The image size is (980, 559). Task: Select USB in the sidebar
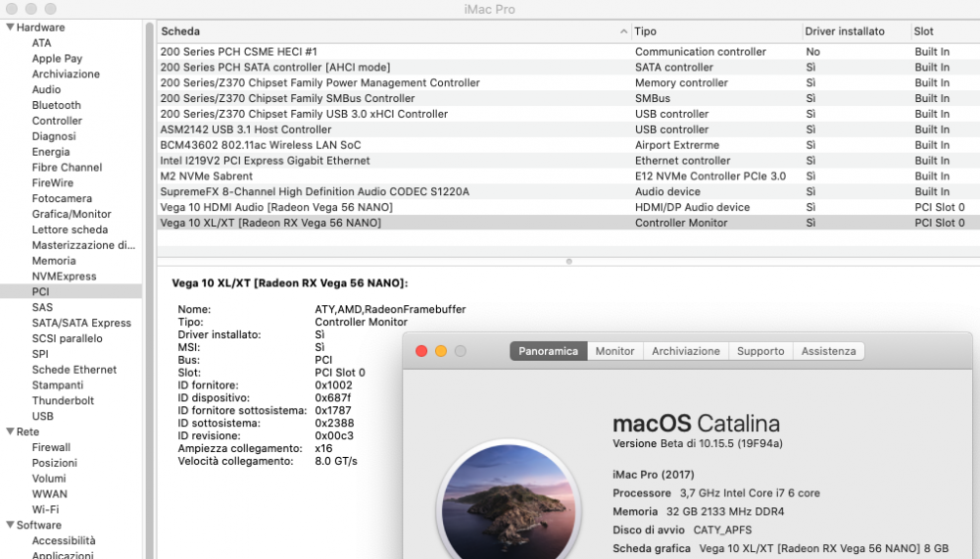point(42,416)
